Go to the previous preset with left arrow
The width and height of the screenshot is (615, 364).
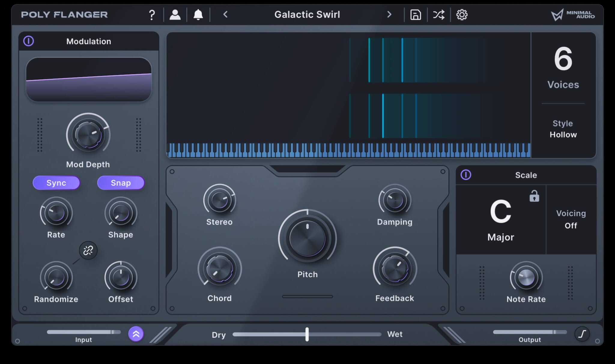click(225, 14)
